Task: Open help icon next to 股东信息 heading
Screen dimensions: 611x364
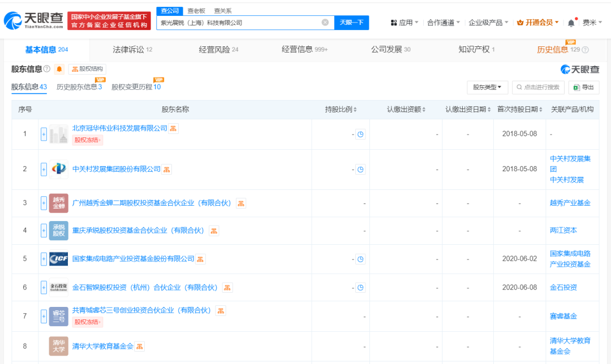Action: (x=47, y=69)
